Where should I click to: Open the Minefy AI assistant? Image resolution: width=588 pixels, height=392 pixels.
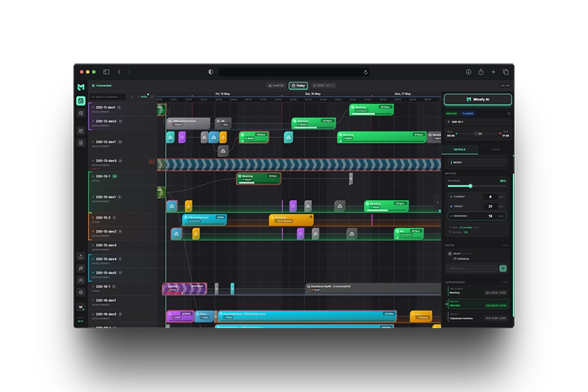478,99
